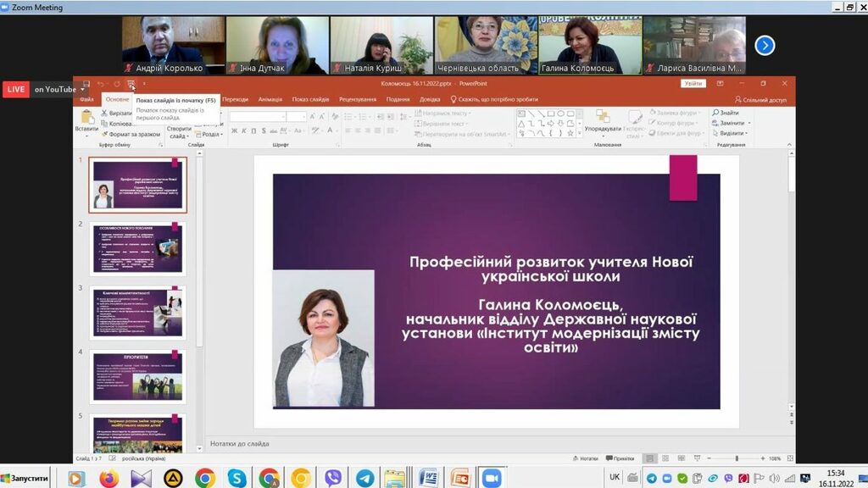The height and width of the screenshot is (488, 868).
Task: Switch to the Анімація ribbon tab
Action: [x=270, y=99]
